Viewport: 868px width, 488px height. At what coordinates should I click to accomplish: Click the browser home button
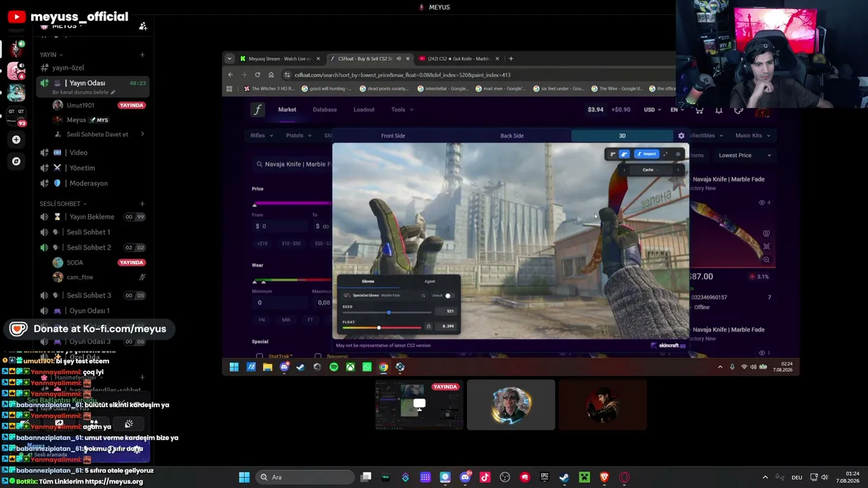pyautogui.click(x=271, y=75)
